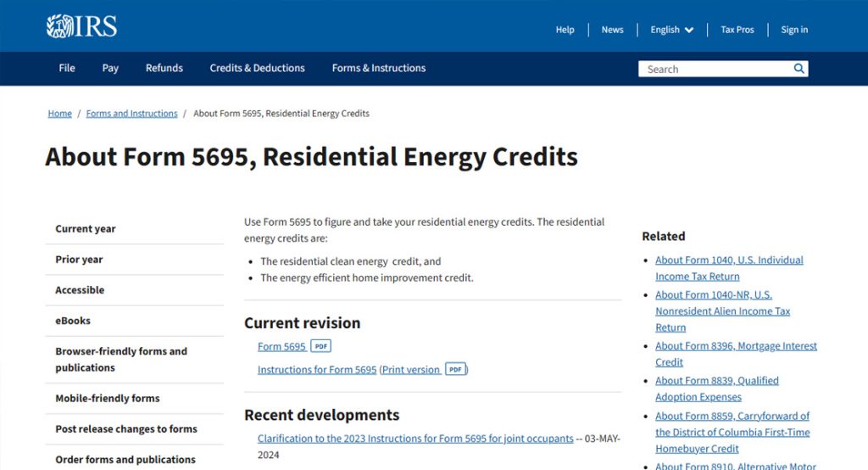Open Forms and Instructions breadcrumb link
Screen dimensions: 868x470
tap(131, 114)
